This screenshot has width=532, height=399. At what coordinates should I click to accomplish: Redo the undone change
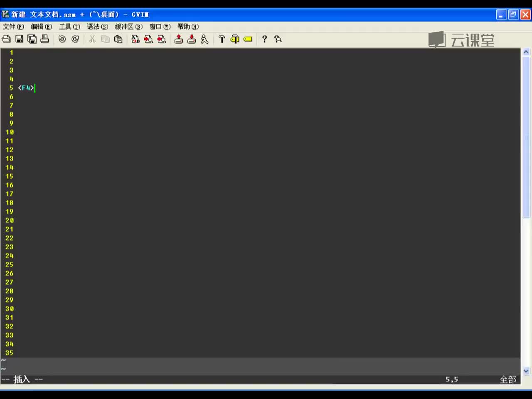(x=75, y=39)
